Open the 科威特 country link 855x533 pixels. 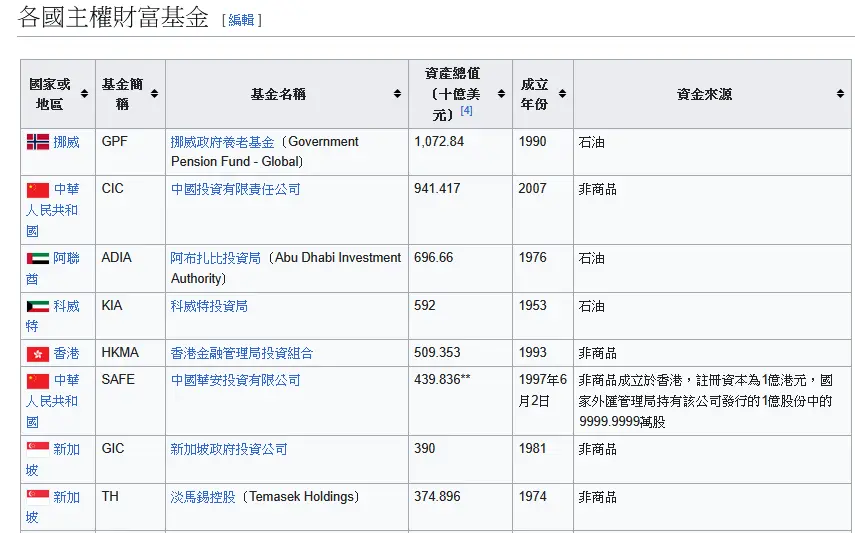[52, 316]
